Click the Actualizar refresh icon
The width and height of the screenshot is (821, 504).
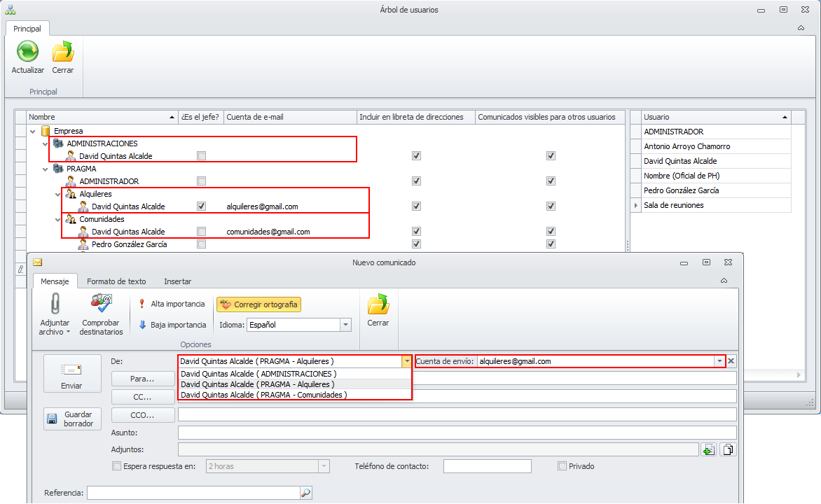[28, 51]
